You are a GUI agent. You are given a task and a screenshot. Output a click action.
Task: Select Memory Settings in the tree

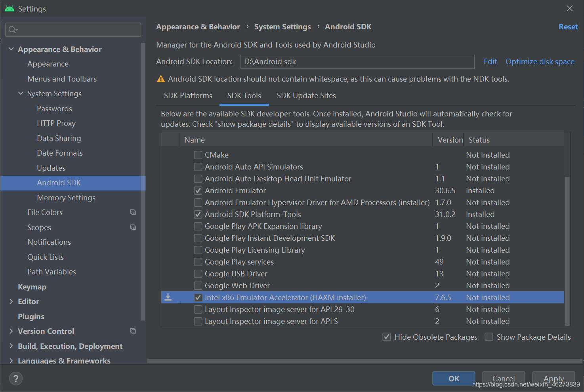66,198
